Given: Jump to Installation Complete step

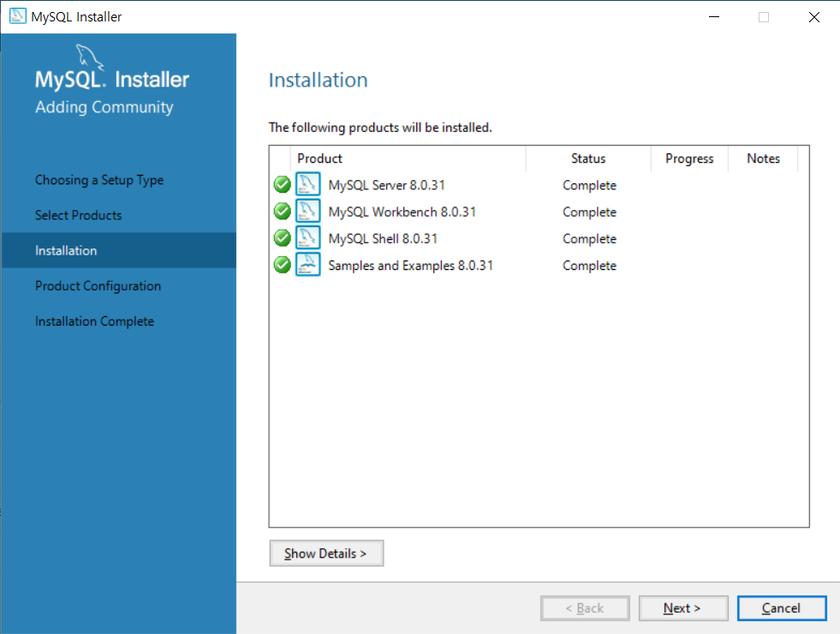Looking at the screenshot, I should click(x=94, y=321).
